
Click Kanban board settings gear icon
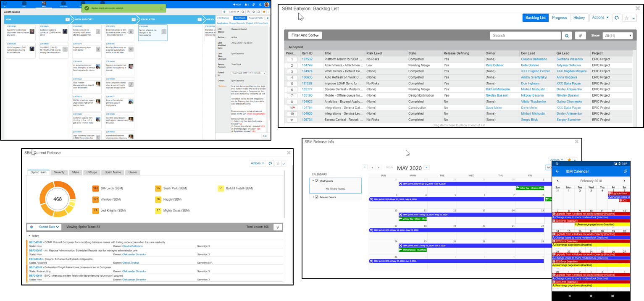(254, 12)
